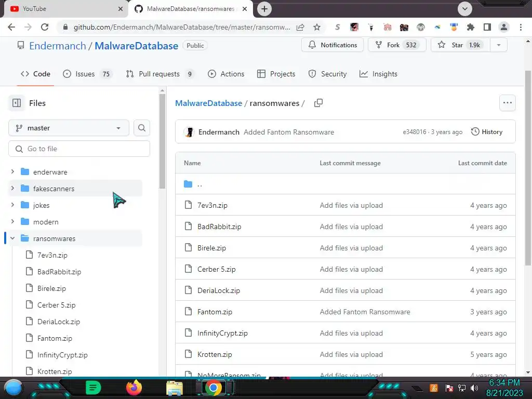This screenshot has width=532, height=399.
Task: Star the MalwareDatabase repository
Action: pos(460,45)
